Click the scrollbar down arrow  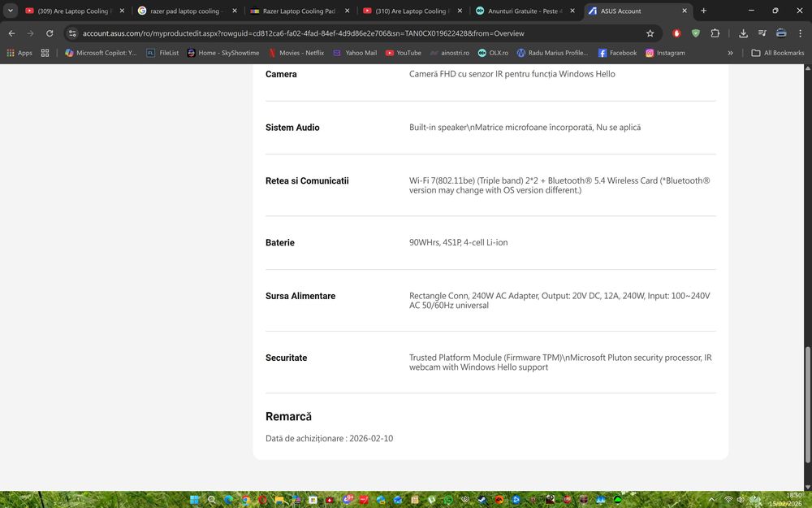[x=807, y=487]
